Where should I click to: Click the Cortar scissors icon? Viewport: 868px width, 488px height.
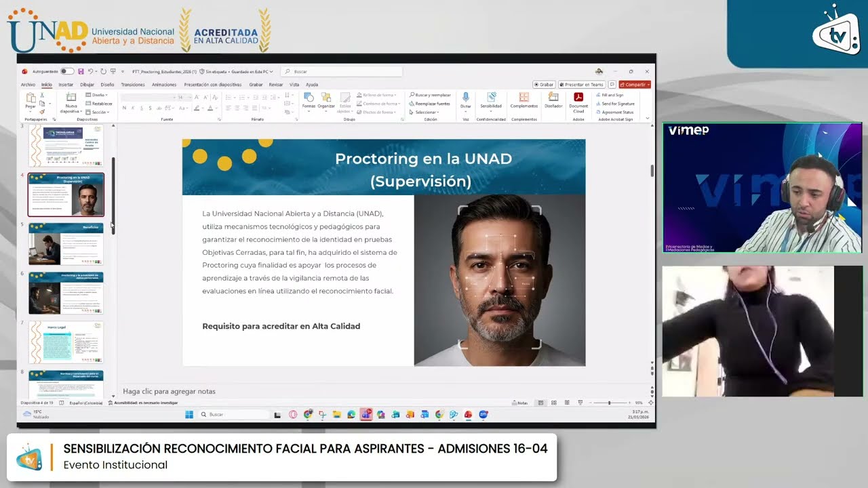point(42,96)
